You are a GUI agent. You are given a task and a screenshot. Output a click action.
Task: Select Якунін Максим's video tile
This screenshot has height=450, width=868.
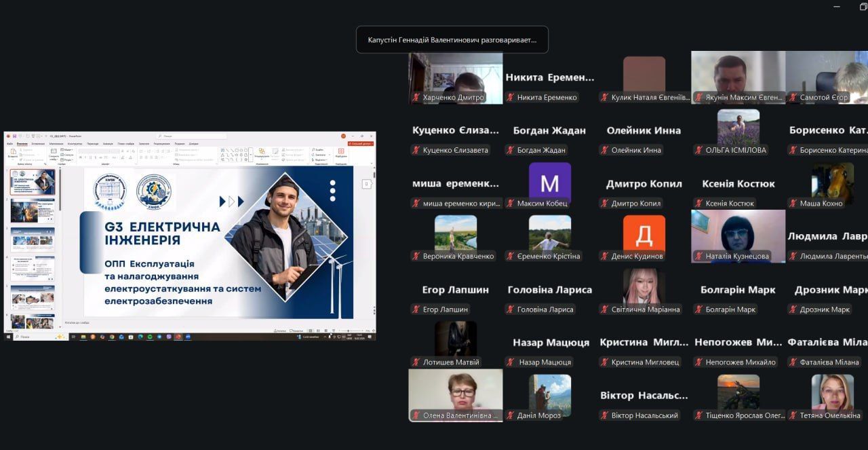[738, 77]
